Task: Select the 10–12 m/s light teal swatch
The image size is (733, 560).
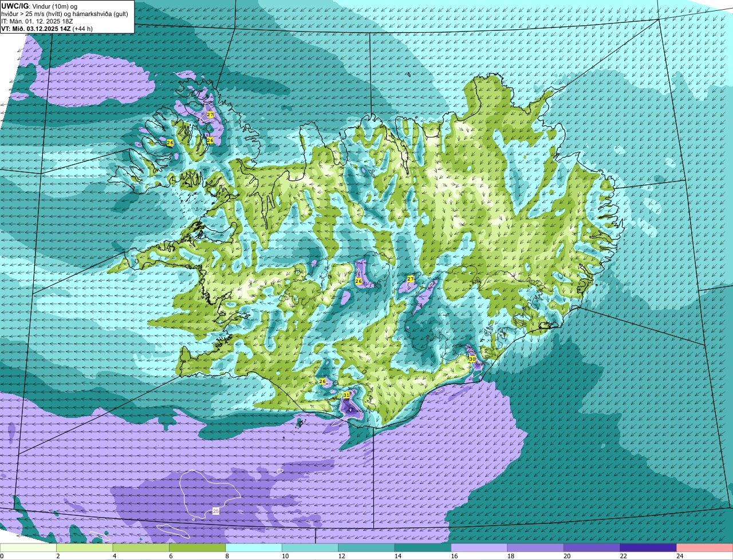Action: 310,547
